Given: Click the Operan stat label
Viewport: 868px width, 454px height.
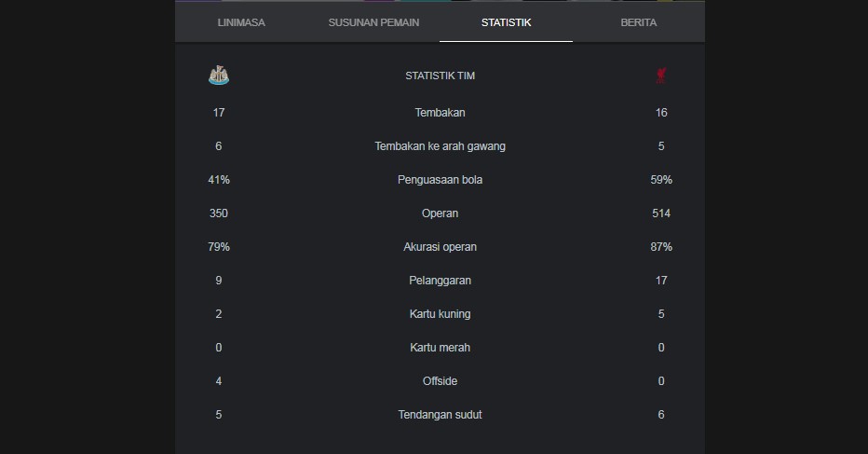Looking at the screenshot, I should click(441, 213).
